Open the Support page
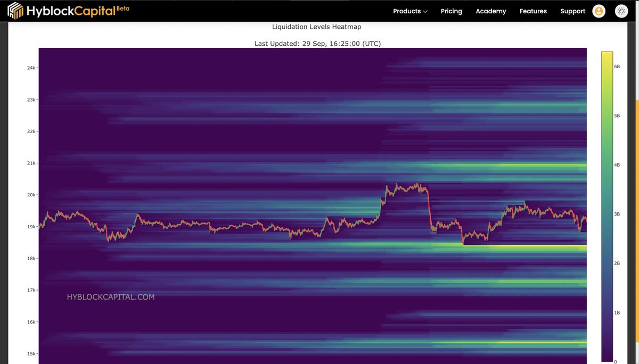This screenshot has height=364, width=639. point(572,11)
